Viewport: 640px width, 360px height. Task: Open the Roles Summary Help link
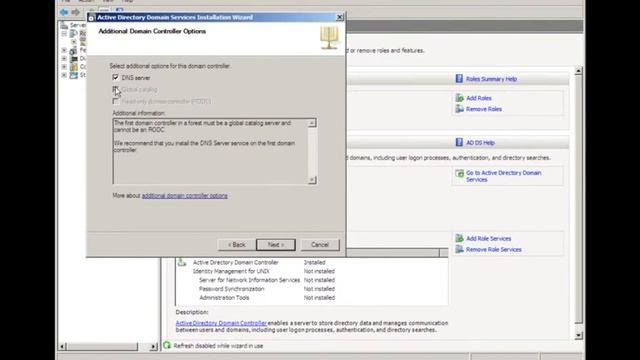pyautogui.click(x=491, y=79)
